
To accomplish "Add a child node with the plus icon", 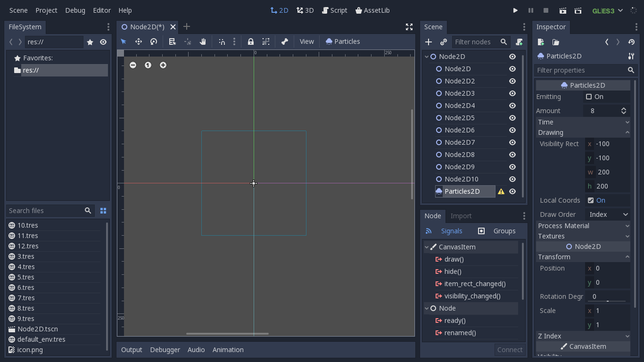I will [429, 42].
